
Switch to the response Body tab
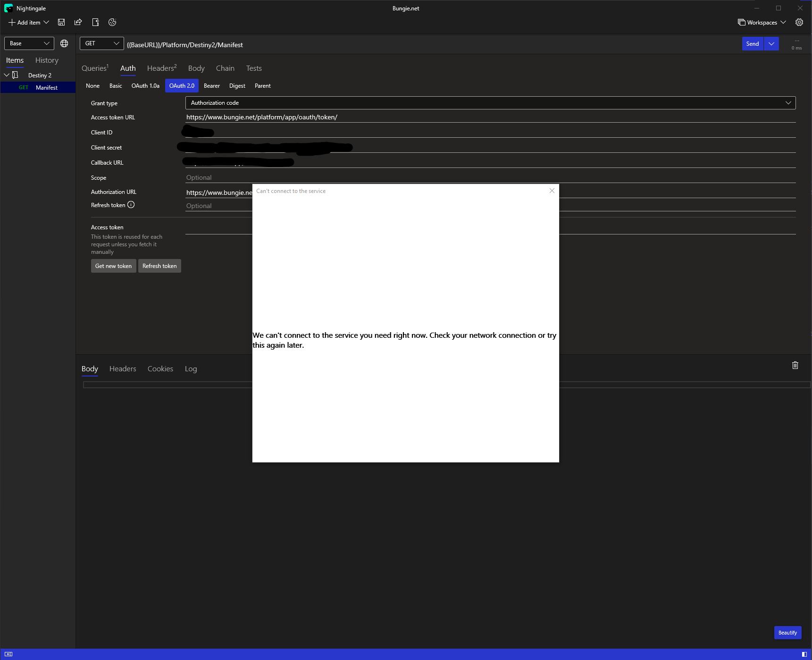pyautogui.click(x=90, y=369)
